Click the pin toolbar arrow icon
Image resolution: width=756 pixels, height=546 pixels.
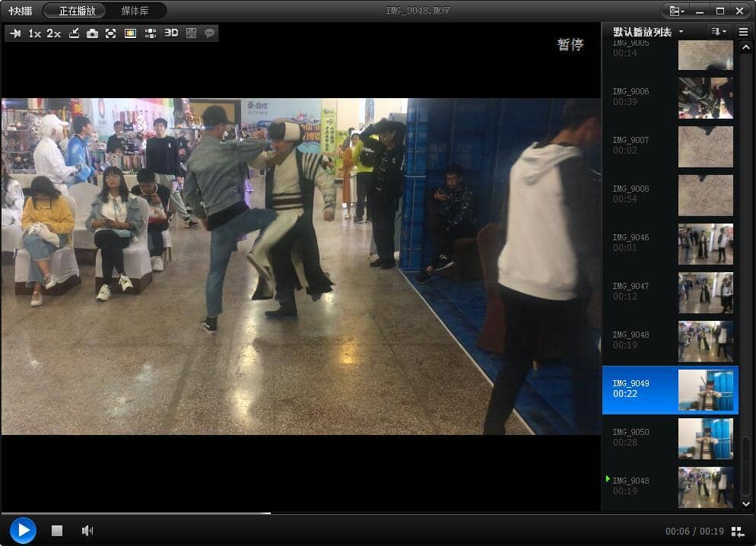15,33
